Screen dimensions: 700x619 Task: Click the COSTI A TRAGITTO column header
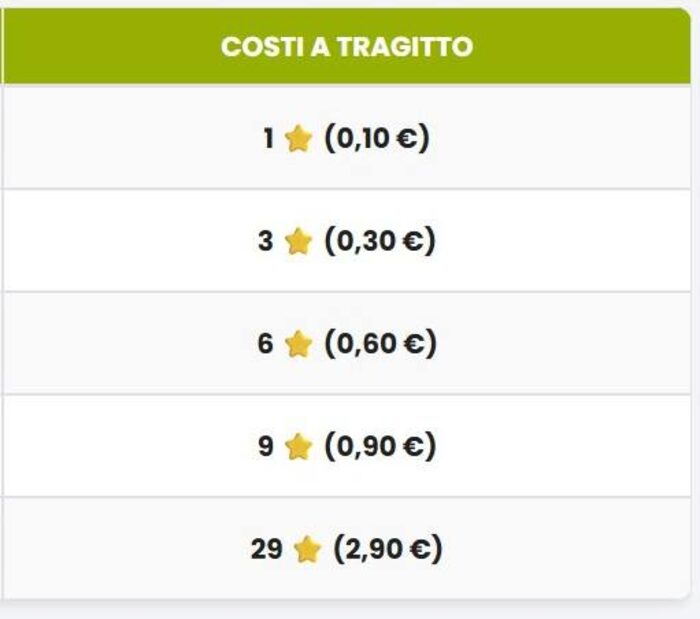(x=347, y=46)
